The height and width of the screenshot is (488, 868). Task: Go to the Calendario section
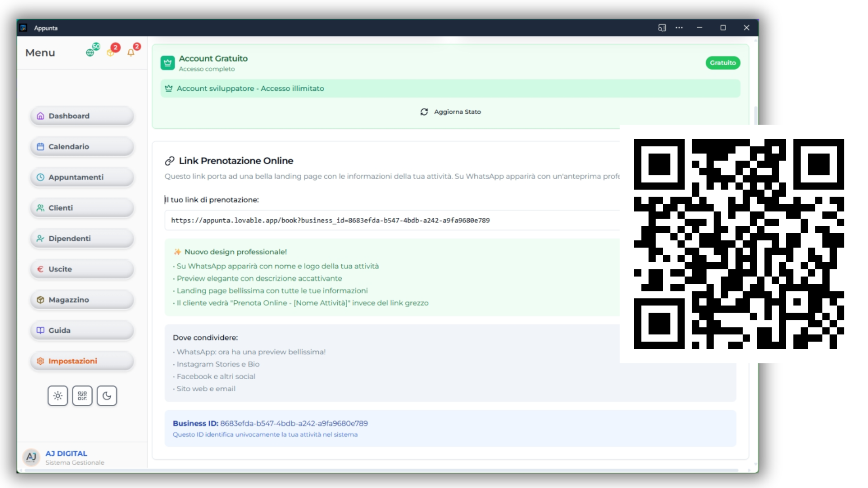point(82,146)
